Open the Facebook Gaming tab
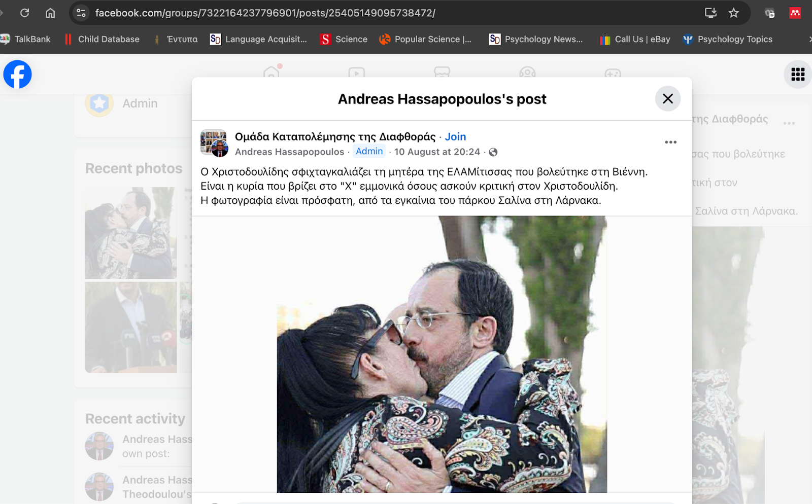The image size is (812, 504). 613,73
